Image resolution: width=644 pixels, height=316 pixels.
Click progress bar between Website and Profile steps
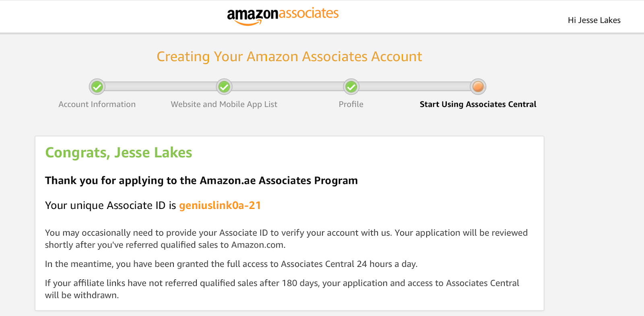(287, 87)
